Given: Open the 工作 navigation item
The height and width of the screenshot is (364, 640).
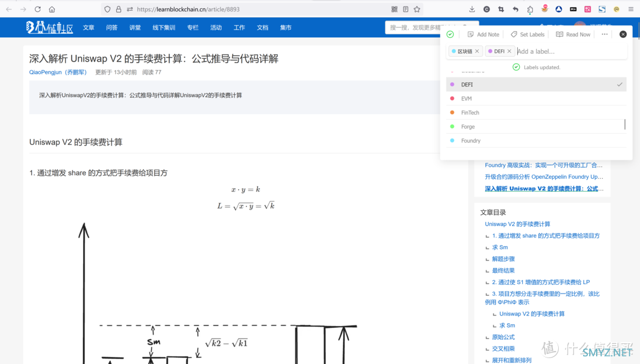Looking at the screenshot, I should 239,28.
